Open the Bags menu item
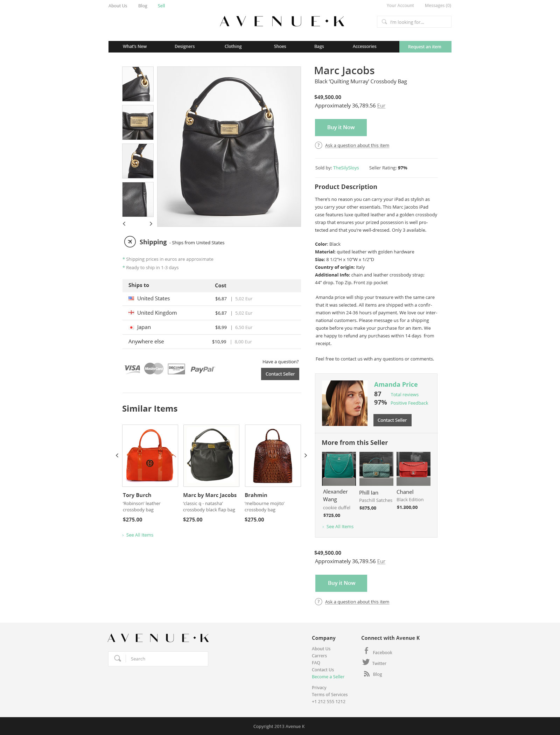 click(x=319, y=47)
